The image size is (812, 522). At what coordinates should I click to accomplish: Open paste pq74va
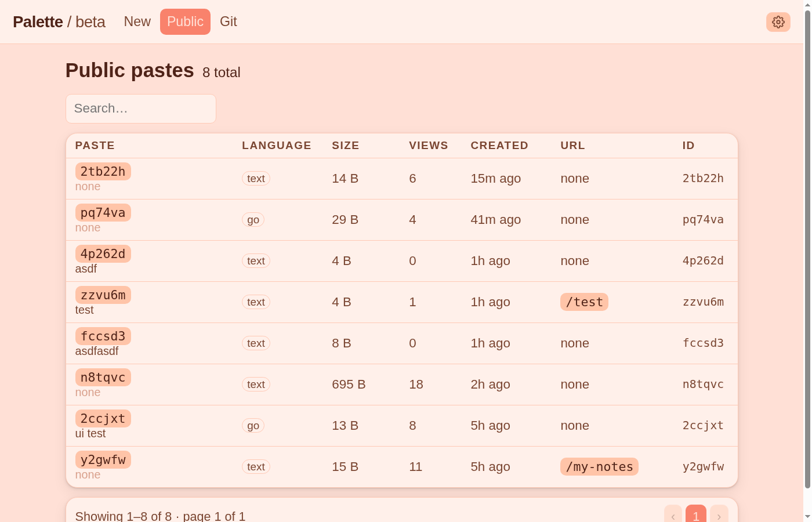click(103, 213)
